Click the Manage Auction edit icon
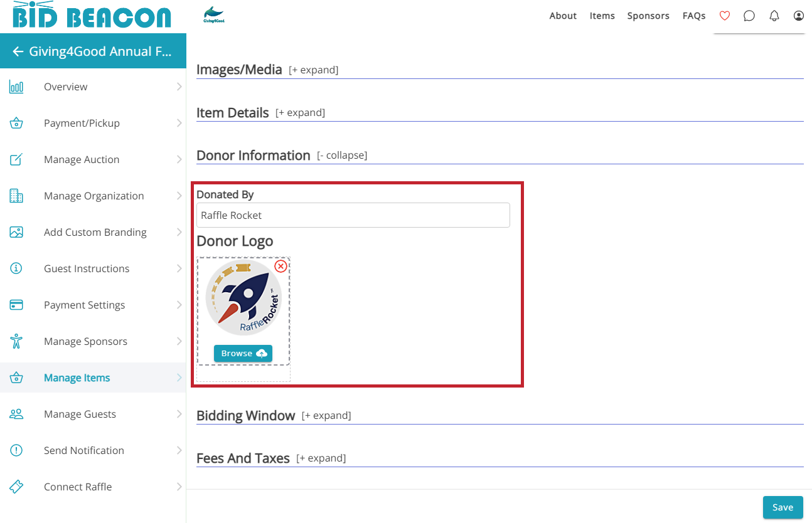The height and width of the screenshot is (523, 812). tap(16, 160)
